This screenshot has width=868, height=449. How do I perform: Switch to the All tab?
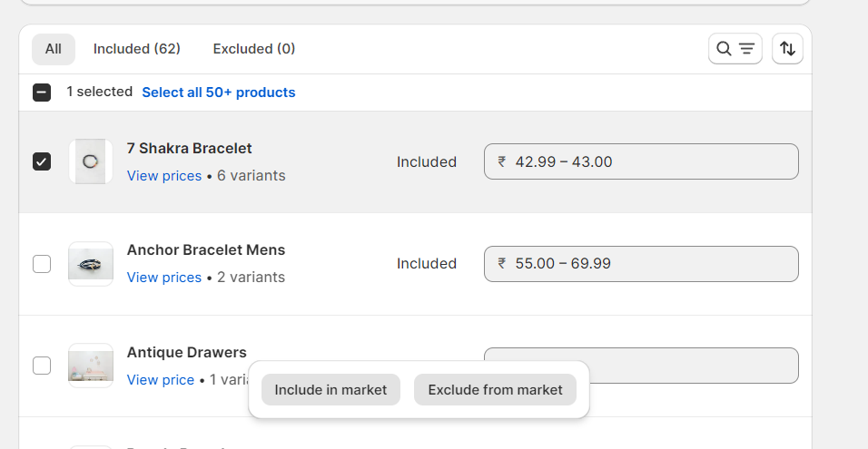point(54,49)
